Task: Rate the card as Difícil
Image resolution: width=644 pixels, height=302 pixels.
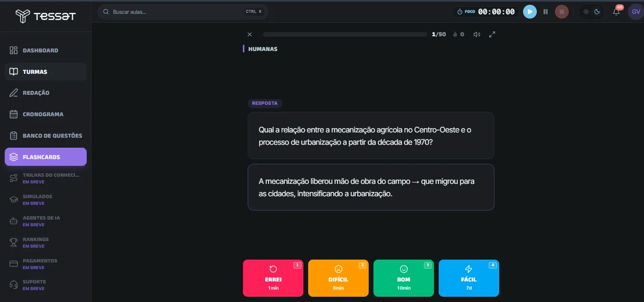Action: [338, 278]
